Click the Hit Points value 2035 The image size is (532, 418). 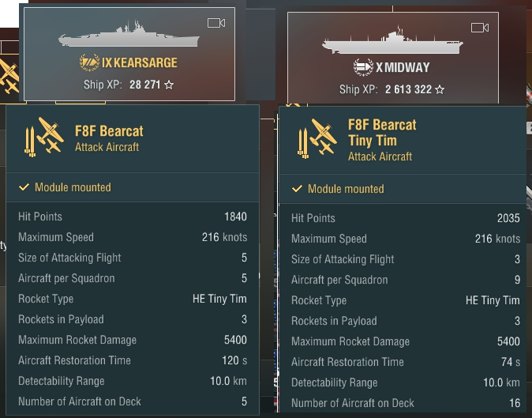point(508,218)
